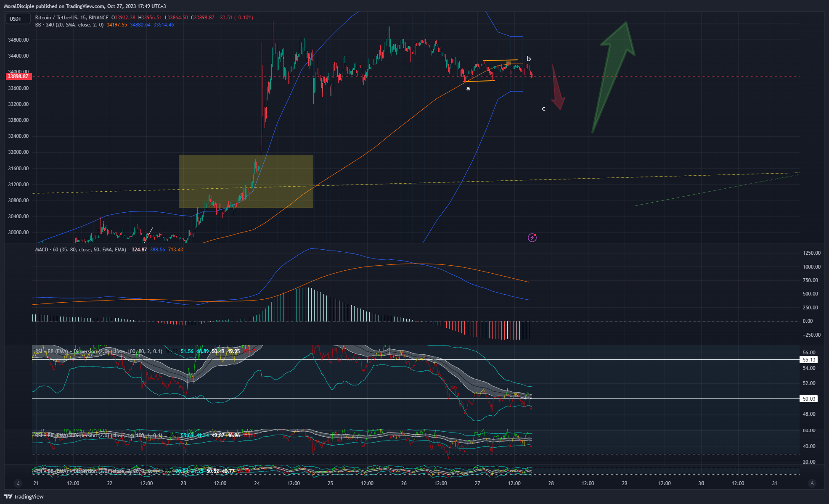Click the red 33898.87 current price label
829x504 pixels.
18,77
